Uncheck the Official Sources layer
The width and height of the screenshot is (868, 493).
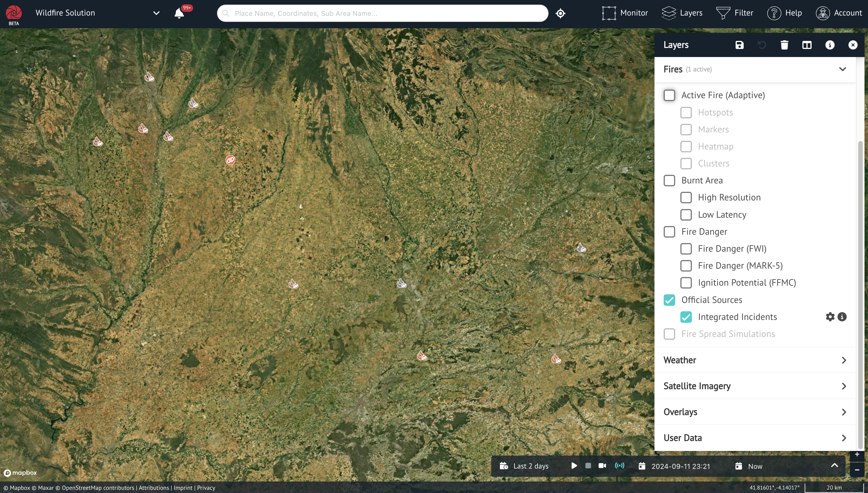(x=669, y=300)
